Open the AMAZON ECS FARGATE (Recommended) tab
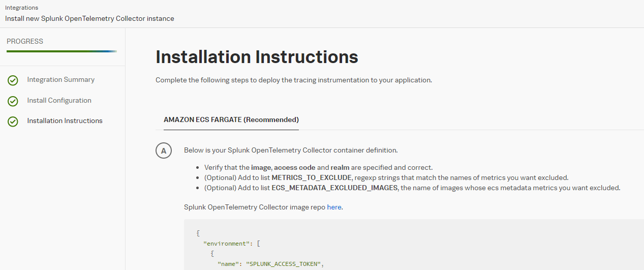The width and height of the screenshot is (644, 270). 231,120
